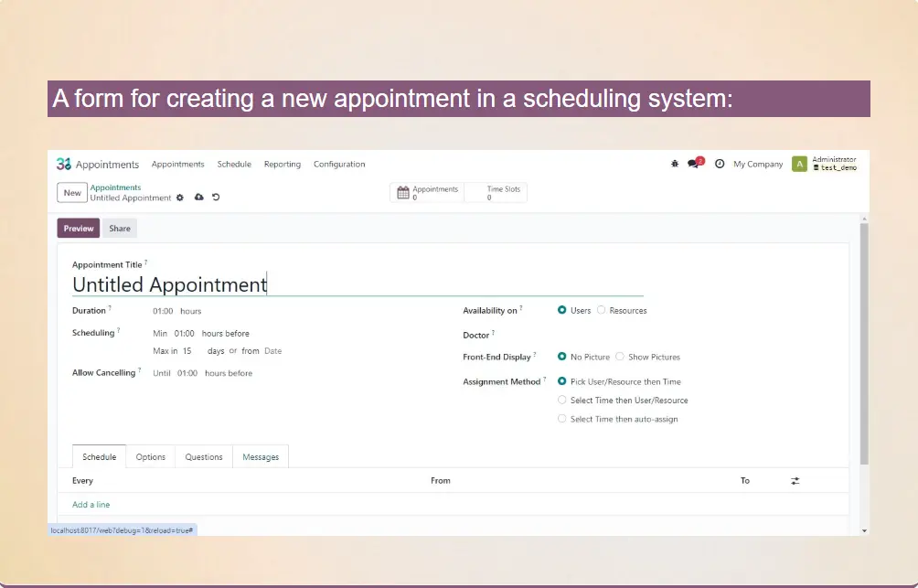
Task: Open the activities clock icon
Action: click(720, 164)
